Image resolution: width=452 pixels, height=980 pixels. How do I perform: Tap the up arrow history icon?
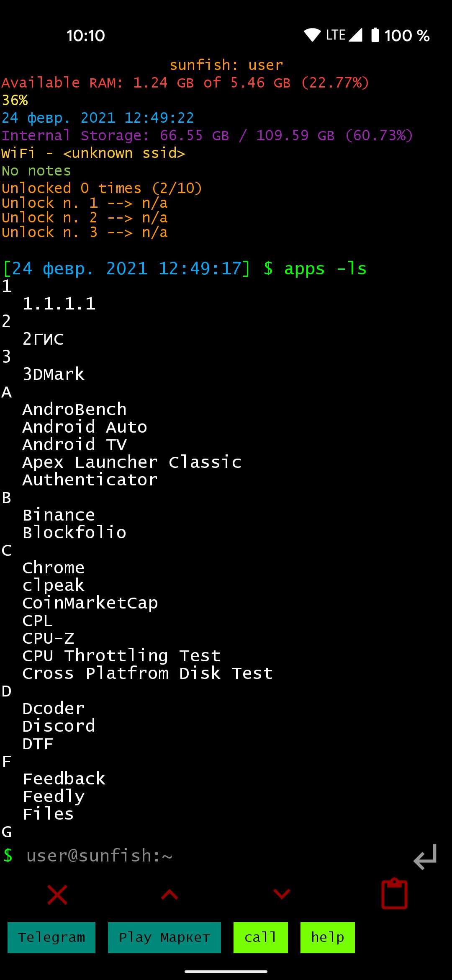(x=169, y=895)
